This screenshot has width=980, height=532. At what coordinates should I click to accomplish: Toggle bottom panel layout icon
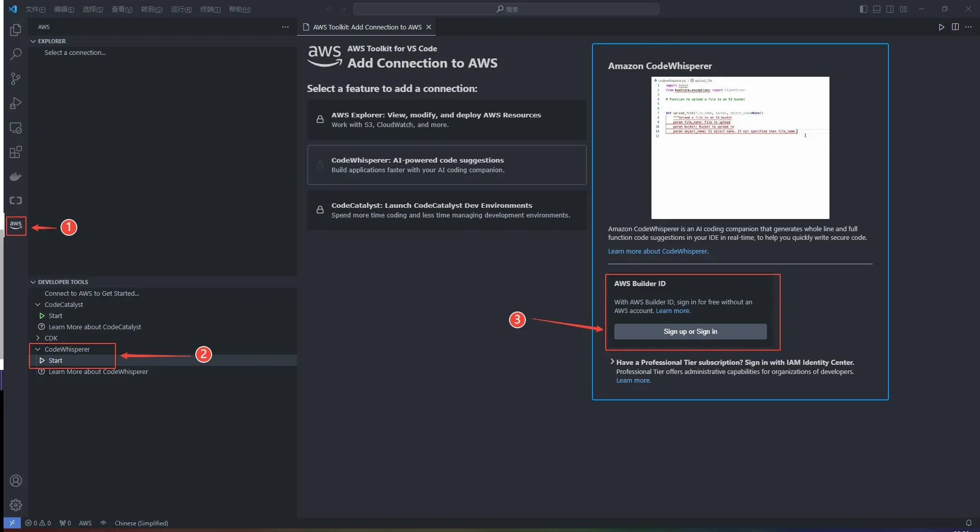(x=877, y=9)
